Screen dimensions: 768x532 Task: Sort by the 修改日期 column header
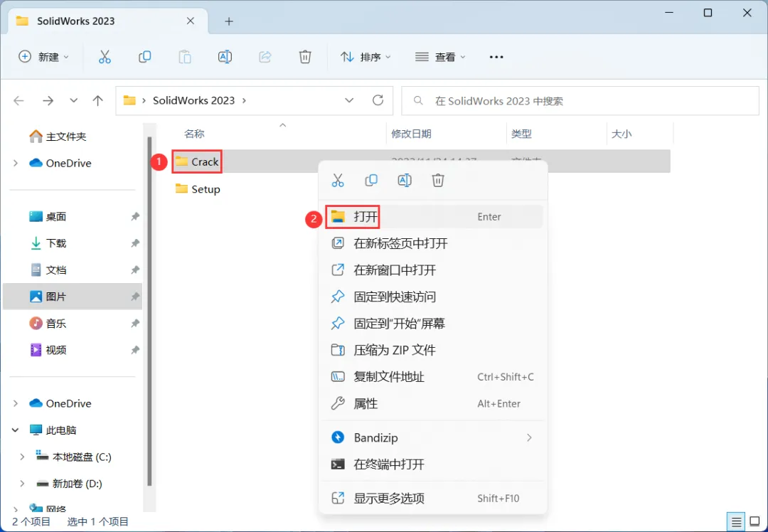point(411,134)
